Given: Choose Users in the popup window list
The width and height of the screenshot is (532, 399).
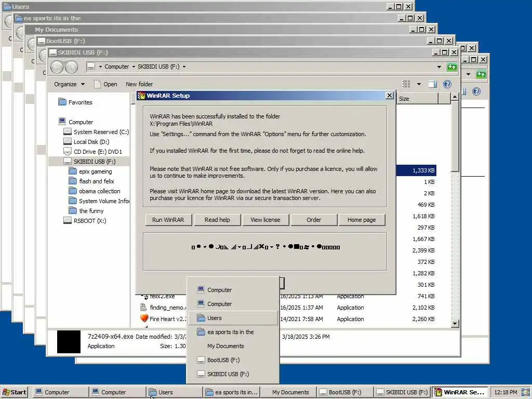Looking at the screenshot, I should pyautogui.click(x=233, y=318).
